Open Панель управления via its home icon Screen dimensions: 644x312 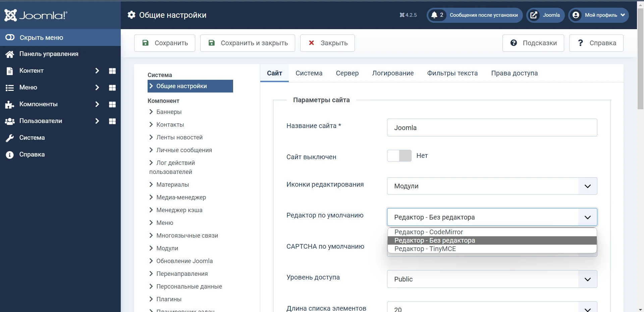click(x=9, y=54)
